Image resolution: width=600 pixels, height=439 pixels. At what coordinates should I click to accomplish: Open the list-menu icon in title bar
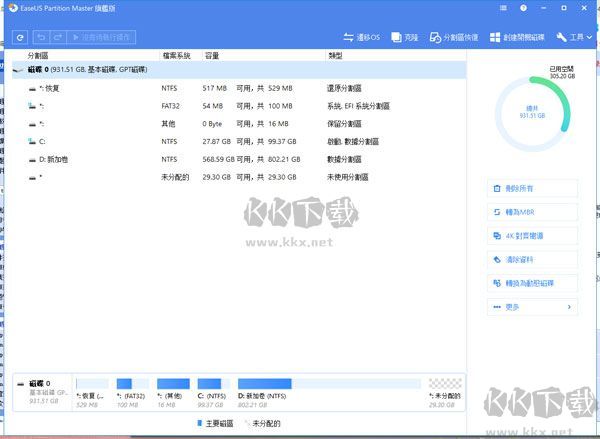click(x=503, y=8)
